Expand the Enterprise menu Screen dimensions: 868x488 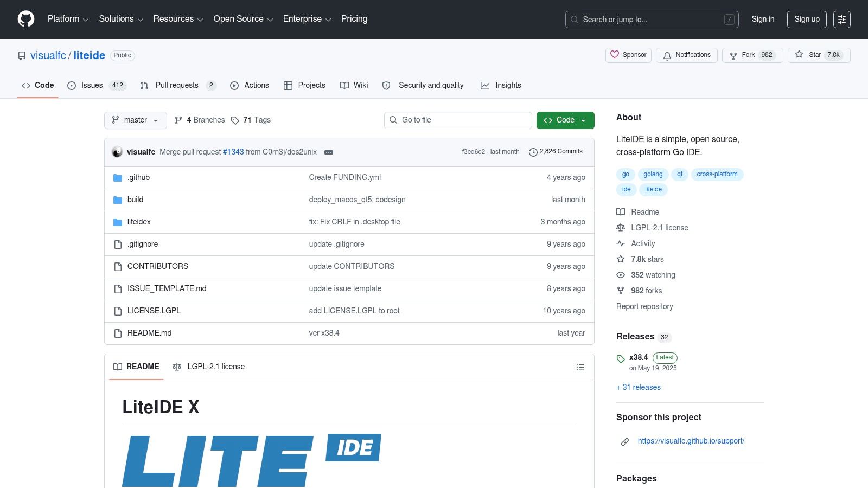point(307,19)
